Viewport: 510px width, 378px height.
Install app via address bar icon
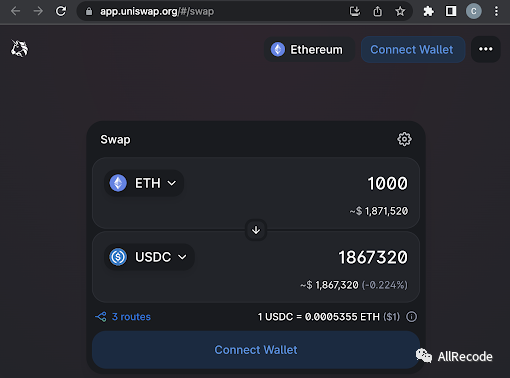coord(355,11)
